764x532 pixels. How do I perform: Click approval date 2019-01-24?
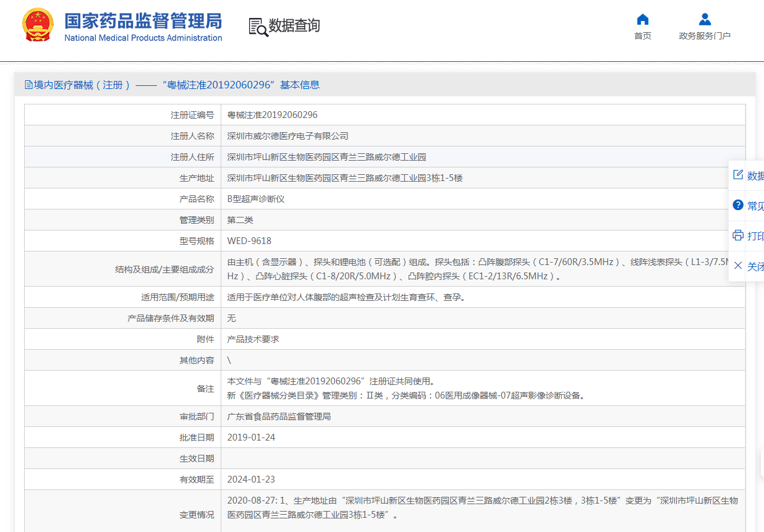pyautogui.click(x=251, y=437)
